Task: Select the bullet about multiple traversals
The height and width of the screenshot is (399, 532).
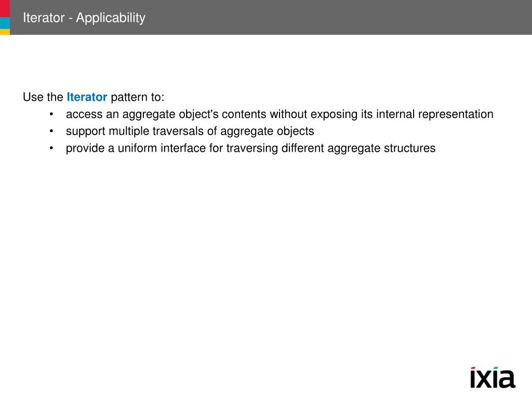Action: [190, 131]
